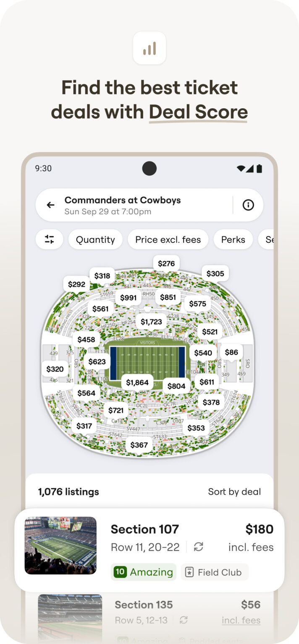The height and width of the screenshot is (644, 299).
Task: Toggle the Perks filter chip
Action: point(233,239)
